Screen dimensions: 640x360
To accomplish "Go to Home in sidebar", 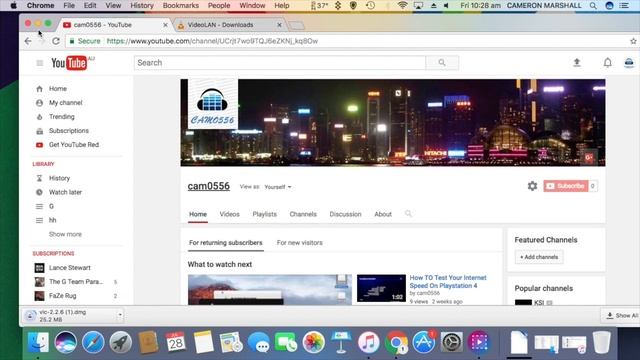I will pos(58,89).
